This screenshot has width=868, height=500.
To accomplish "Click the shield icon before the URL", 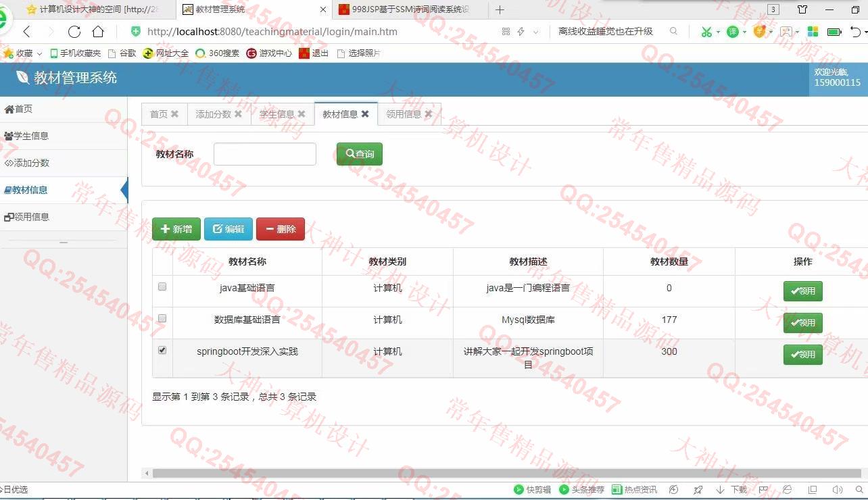I will click(135, 32).
